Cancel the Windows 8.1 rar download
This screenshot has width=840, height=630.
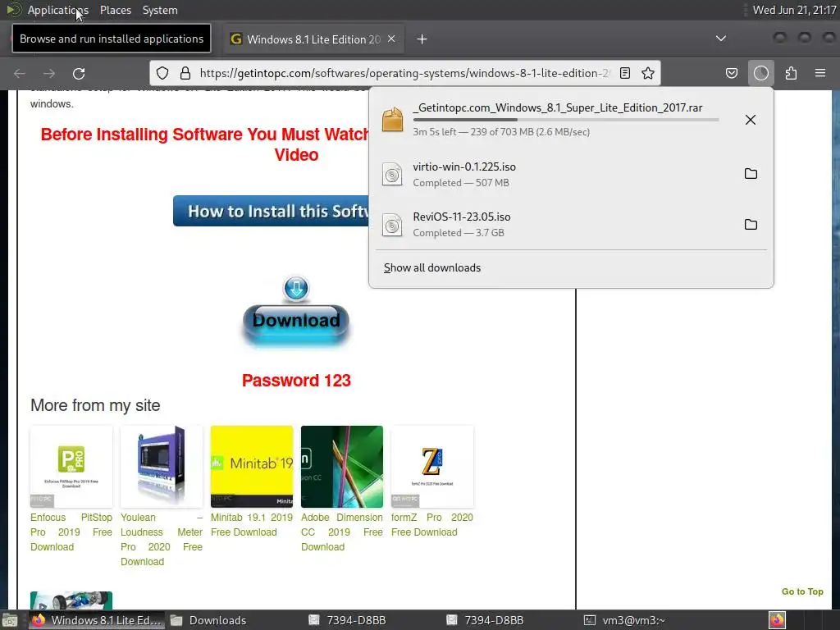(x=751, y=120)
